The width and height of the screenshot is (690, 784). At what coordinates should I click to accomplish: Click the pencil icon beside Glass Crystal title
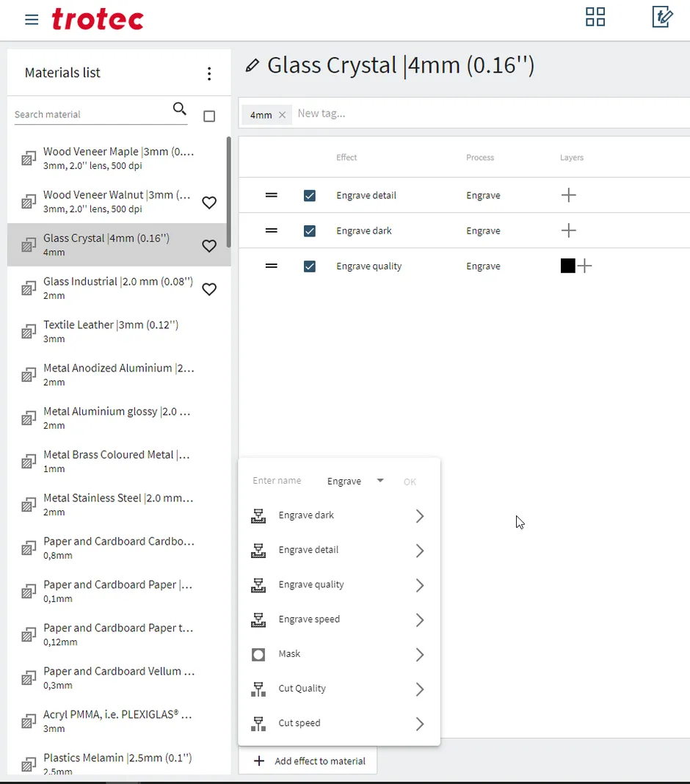[x=252, y=65]
